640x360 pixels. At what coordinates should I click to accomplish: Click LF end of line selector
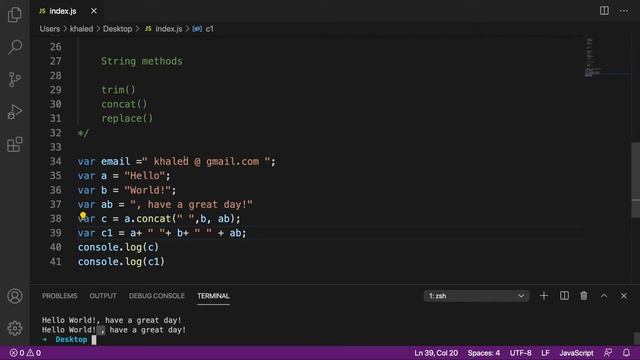coord(545,353)
